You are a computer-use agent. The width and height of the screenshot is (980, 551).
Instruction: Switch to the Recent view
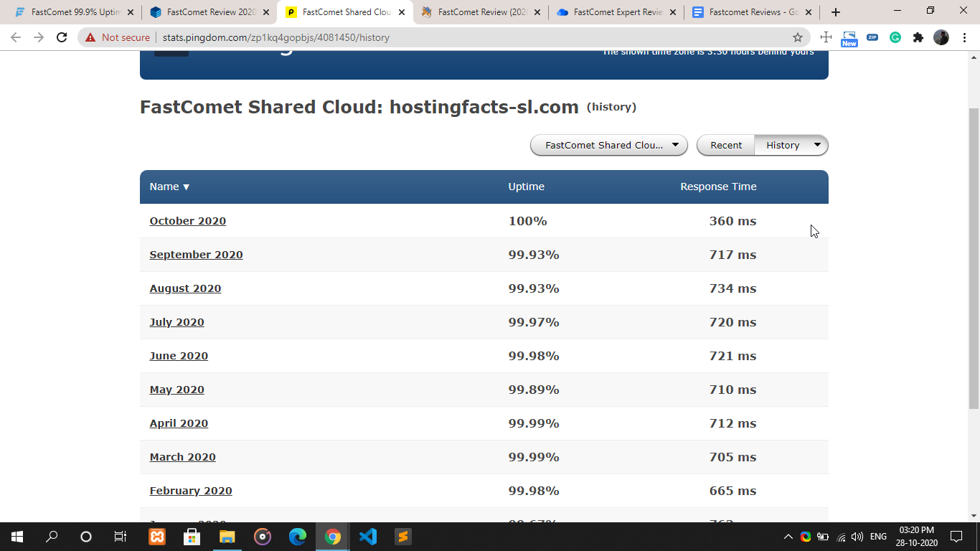[x=726, y=145]
